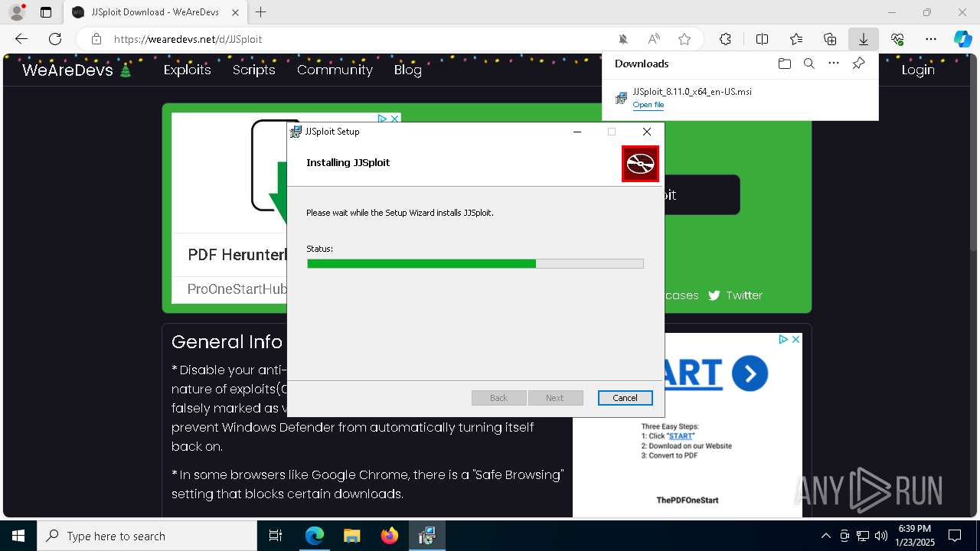Screen dimensions: 980x551
Task: Open the WeAreDevs home logo
Action: tap(77, 70)
